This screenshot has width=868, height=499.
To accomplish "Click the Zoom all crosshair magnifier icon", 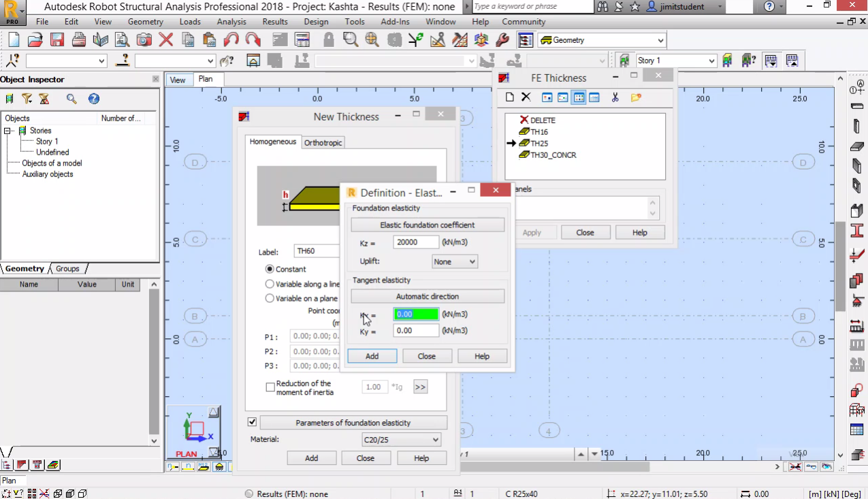I will [x=372, y=40].
